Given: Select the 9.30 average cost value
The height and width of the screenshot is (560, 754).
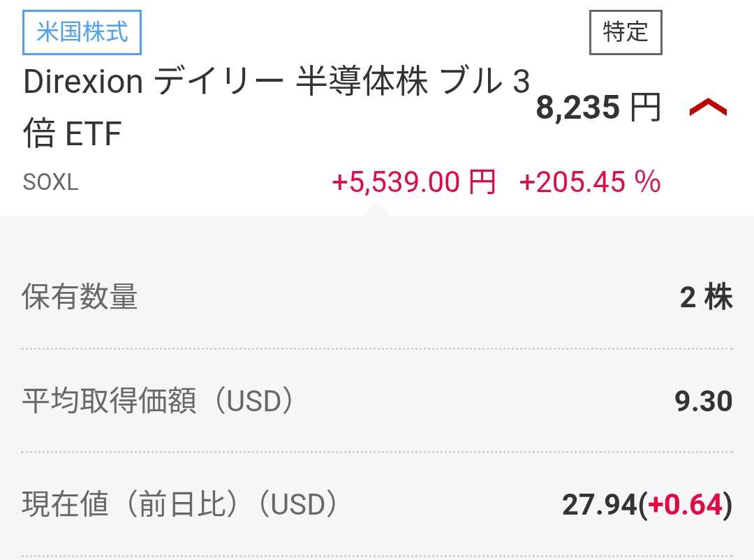Looking at the screenshot, I should point(703,401).
